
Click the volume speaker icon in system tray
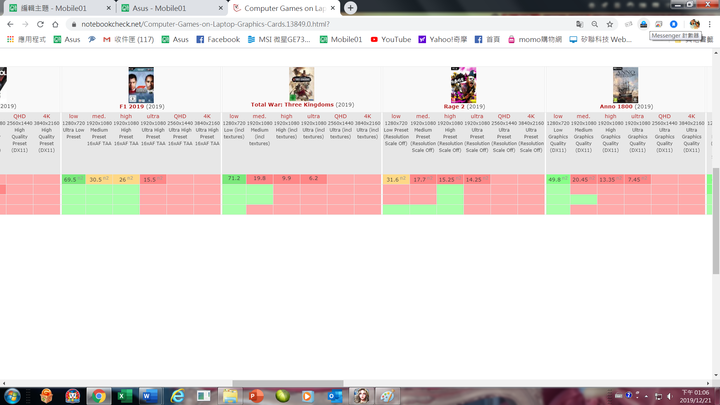pyautogui.click(x=670, y=396)
